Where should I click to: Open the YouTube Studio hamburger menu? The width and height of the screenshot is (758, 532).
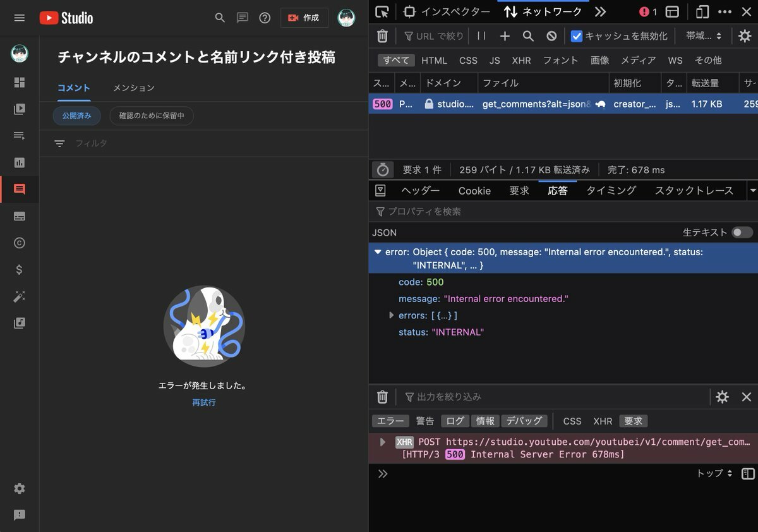pos(20,18)
